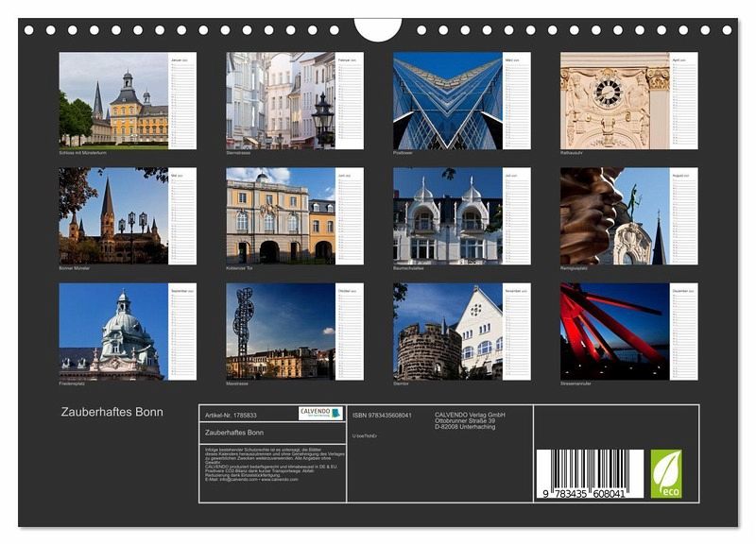Click the ISBN 9783435608041 text
The width and height of the screenshot is (756, 545).
pyautogui.click(x=382, y=415)
